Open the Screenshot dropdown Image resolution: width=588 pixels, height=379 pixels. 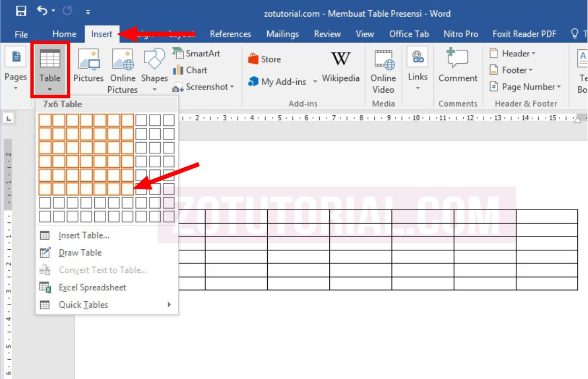(203, 87)
